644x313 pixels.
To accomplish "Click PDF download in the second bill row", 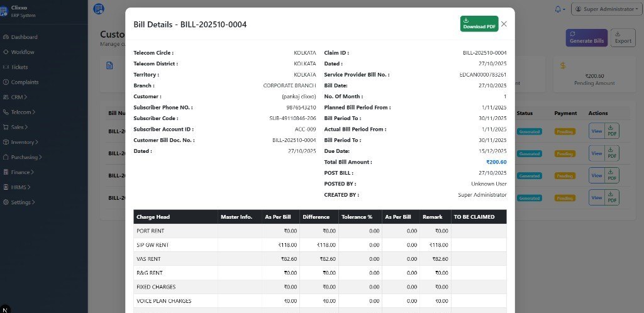I will coord(612,153).
